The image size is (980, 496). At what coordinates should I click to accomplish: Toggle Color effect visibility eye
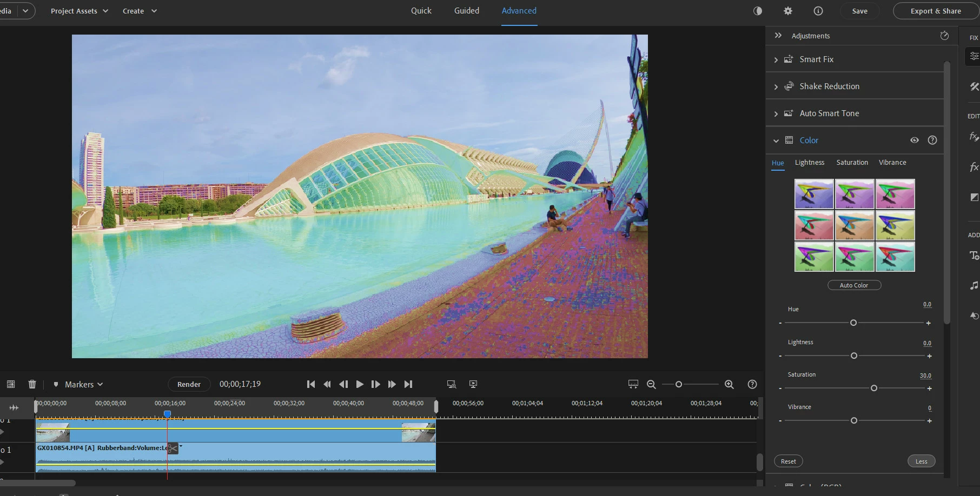click(915, 140)
